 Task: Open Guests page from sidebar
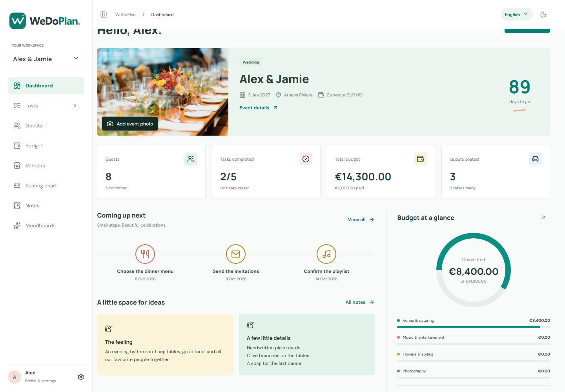(46, 125)
